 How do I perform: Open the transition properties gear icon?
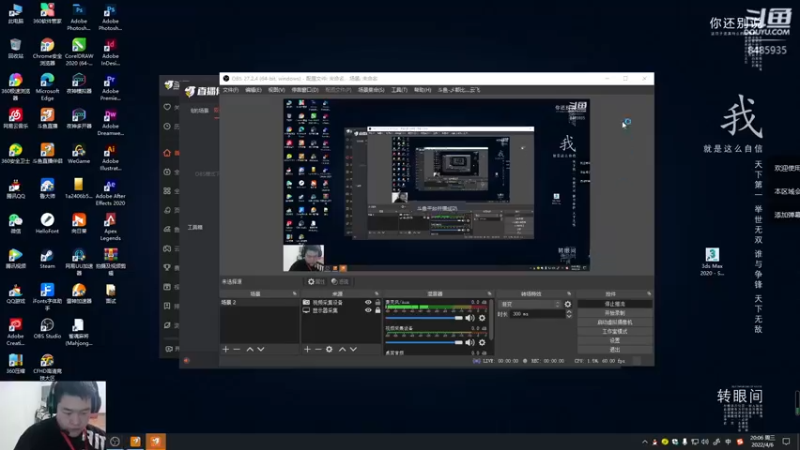coord(568,304)
